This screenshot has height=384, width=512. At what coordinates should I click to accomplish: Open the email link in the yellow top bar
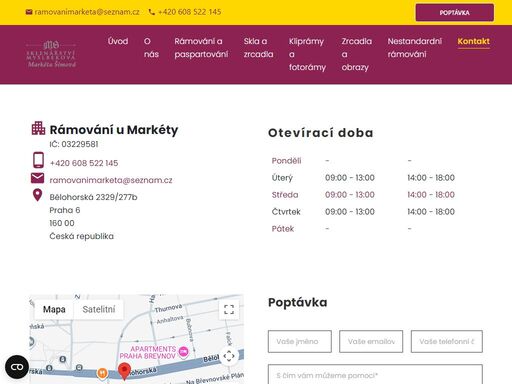(x=87, y=12)
